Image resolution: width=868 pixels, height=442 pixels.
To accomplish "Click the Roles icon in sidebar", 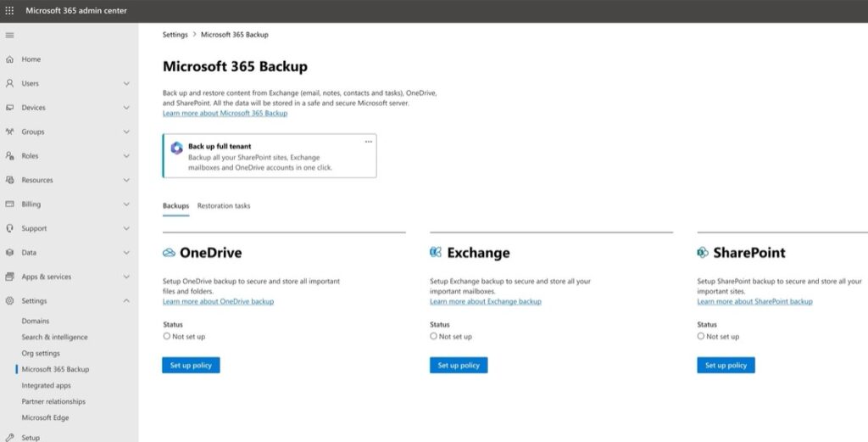I will (x=9, y=156).
